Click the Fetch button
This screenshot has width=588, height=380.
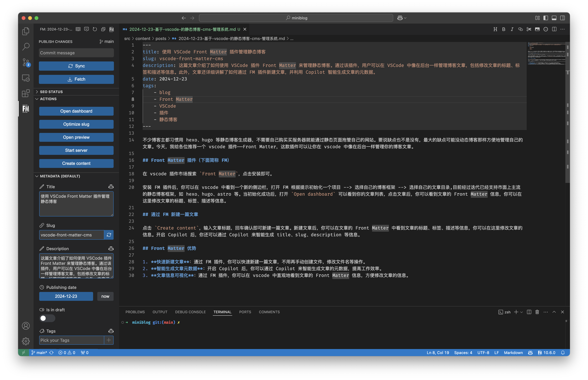[76, 79]
